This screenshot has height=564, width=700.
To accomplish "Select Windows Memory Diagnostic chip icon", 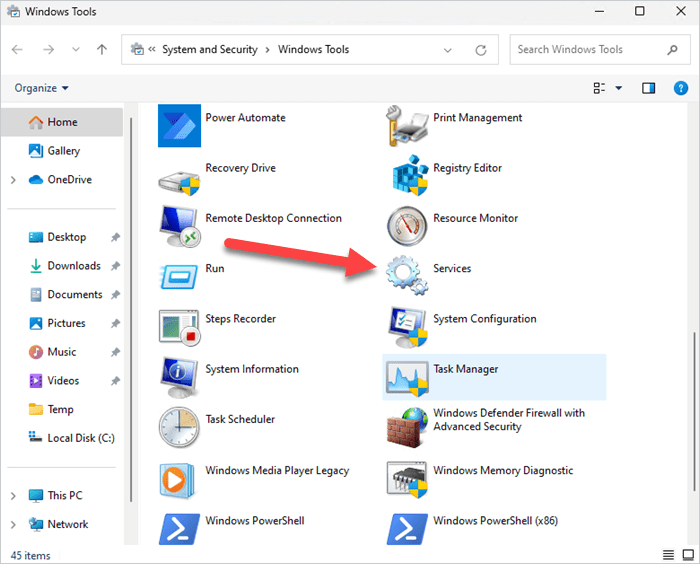I will tap(407, 480).
